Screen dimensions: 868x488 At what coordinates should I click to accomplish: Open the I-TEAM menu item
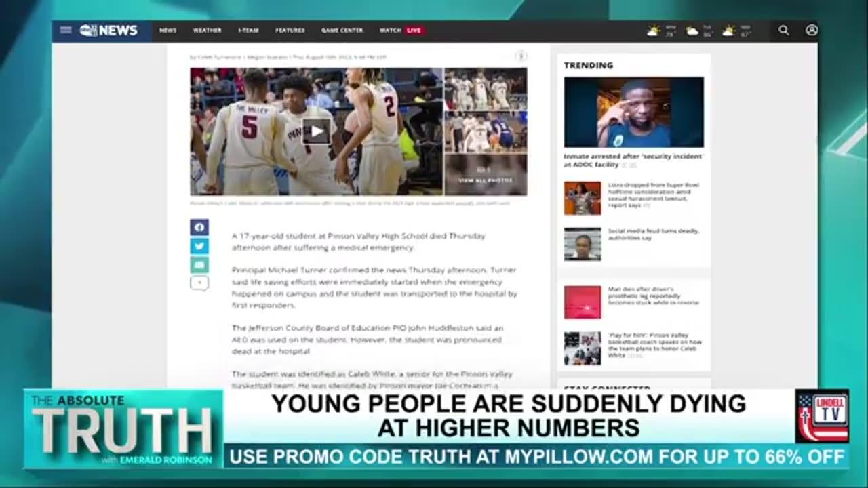tap(248, 30)
